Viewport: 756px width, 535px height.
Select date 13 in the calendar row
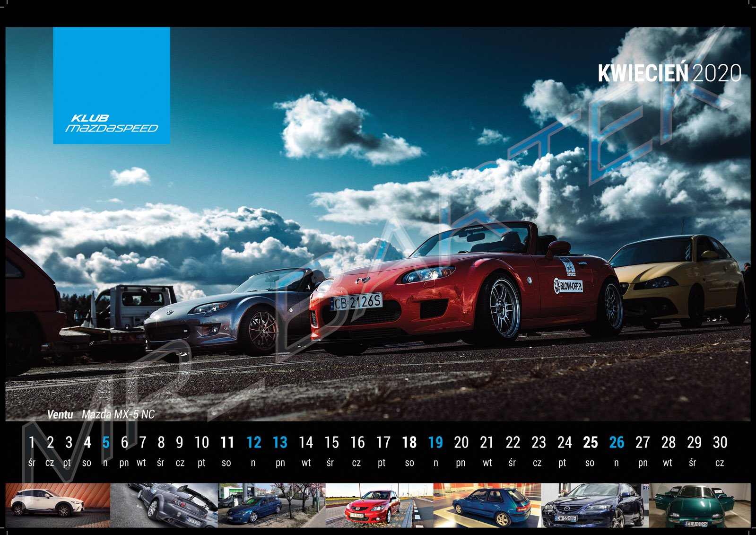point(280,443)
